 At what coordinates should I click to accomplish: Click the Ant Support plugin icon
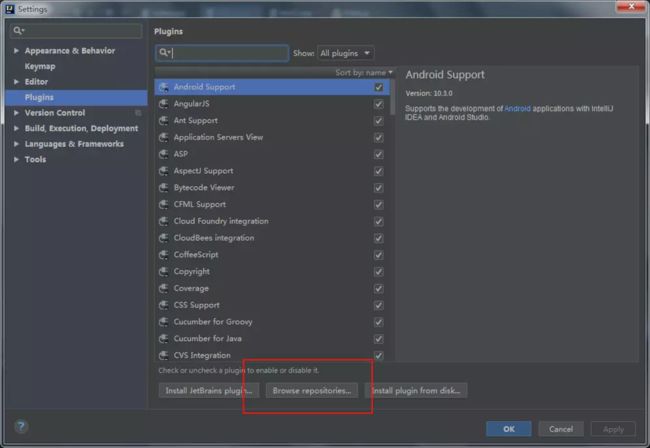(x=164, y=121)
